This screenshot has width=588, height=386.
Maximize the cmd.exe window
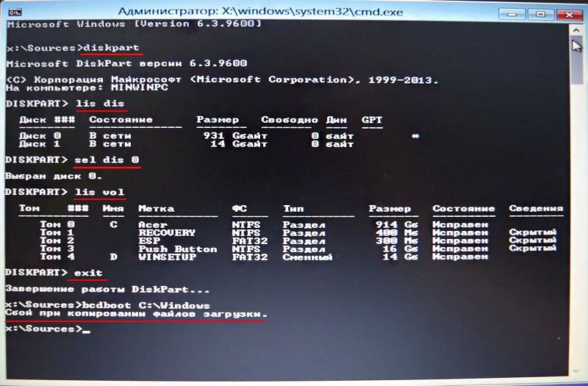(540, 14)
